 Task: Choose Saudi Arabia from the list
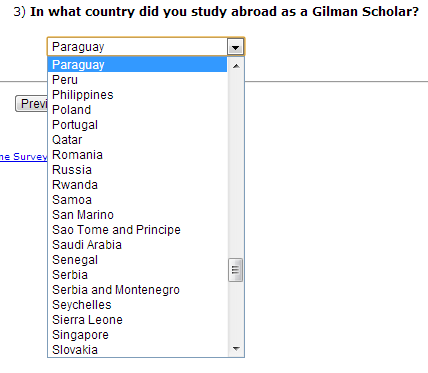coord(137,245)
